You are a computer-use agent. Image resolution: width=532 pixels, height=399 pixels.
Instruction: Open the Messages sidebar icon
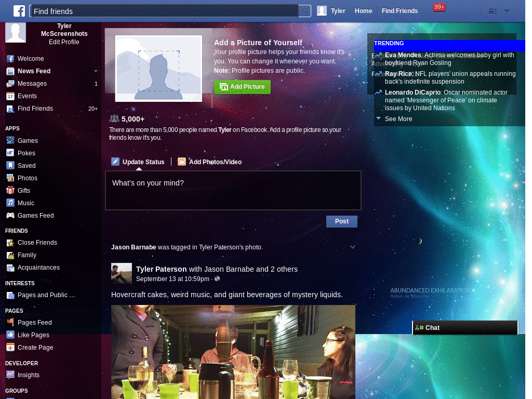[10, 84]
